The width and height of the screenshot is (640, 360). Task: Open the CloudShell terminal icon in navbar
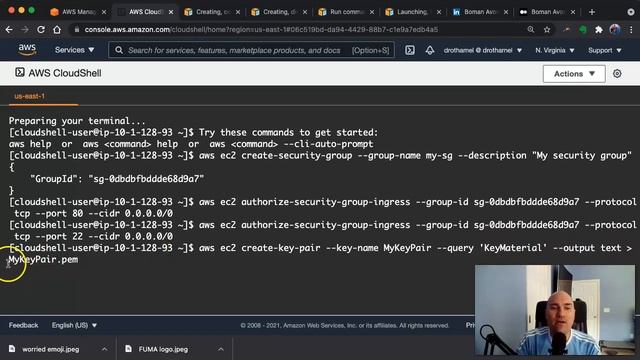coord(410,50)
